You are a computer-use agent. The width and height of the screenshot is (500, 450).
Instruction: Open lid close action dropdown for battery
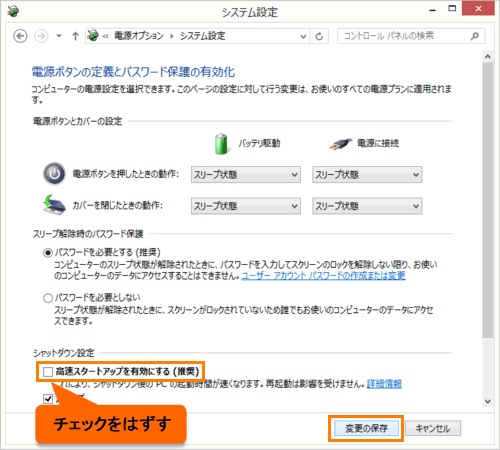coord(246,206)
